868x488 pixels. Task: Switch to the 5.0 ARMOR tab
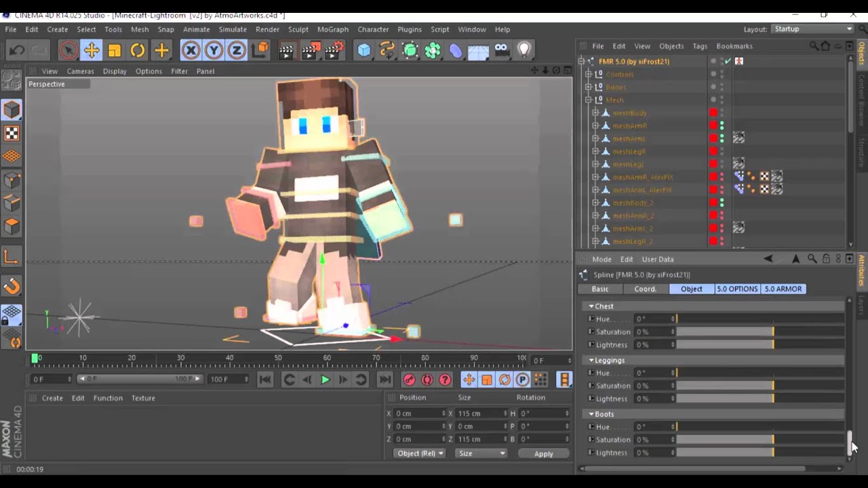click(783, 289)
